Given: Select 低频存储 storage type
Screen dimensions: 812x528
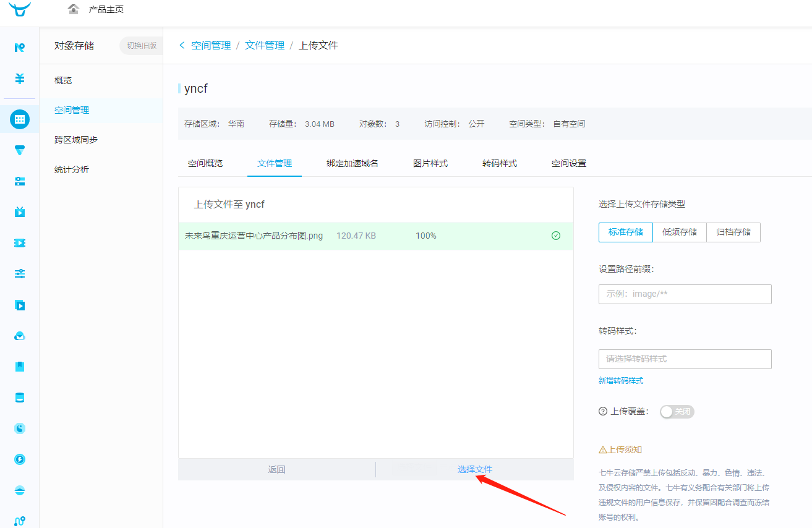Looking at the screenshot, I should 680,232.
